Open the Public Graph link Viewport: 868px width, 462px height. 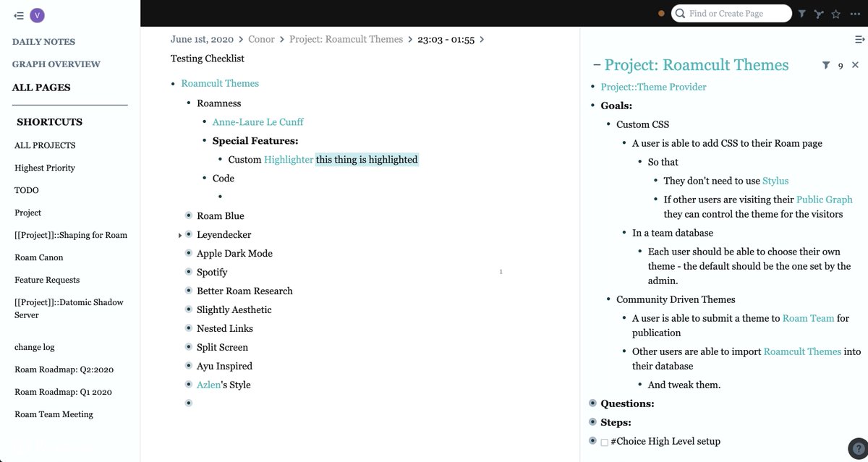pyautogui.click(x=825, y=200)
